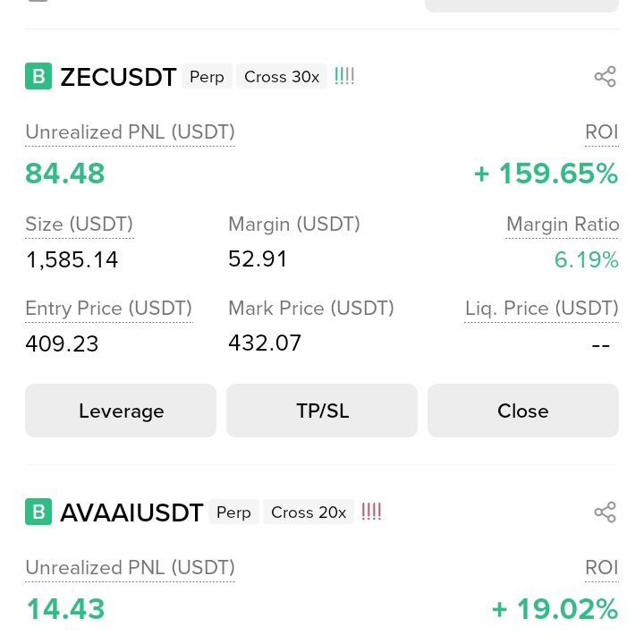Open Leverage settings for ZECUSDT
The height and width of the screenshot is (644, 644).
click(121, 411)
